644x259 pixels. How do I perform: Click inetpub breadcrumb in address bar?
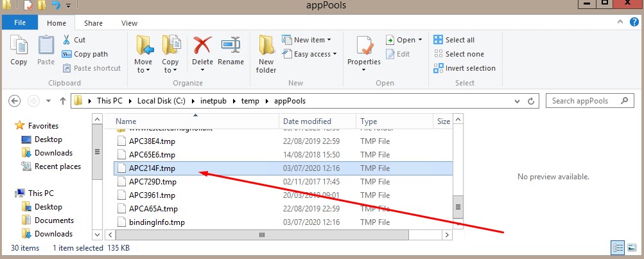point(213,101)
